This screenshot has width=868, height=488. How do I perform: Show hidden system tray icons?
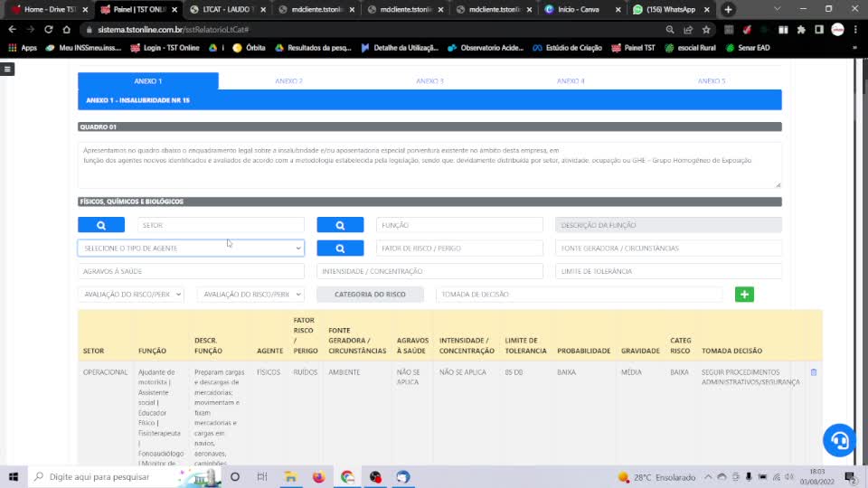(708, 477)
